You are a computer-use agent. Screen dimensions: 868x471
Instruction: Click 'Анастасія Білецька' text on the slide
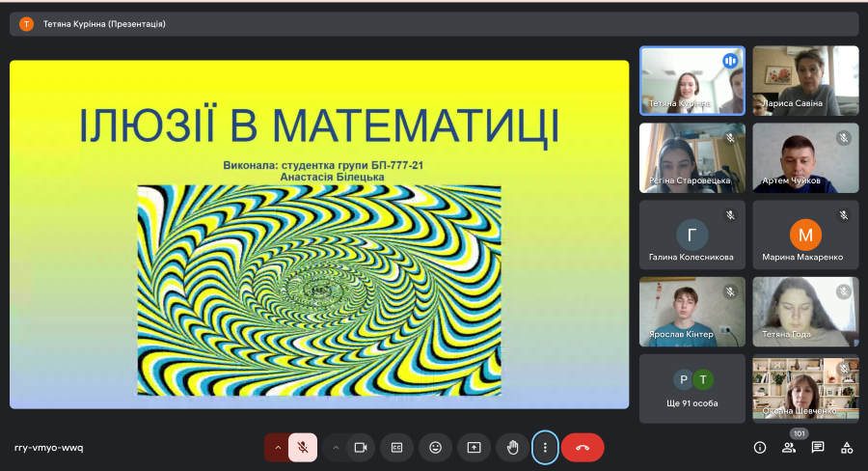coord(332,177)
